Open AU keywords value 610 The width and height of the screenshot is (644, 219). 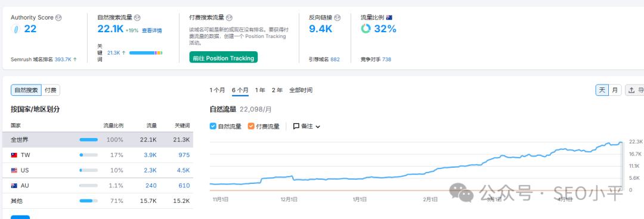[184, 185]
